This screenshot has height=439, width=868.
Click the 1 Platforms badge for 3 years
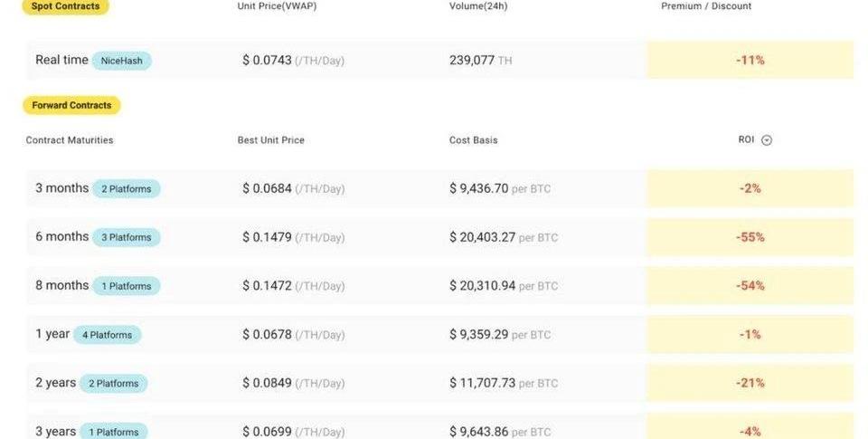coord(113,431)
